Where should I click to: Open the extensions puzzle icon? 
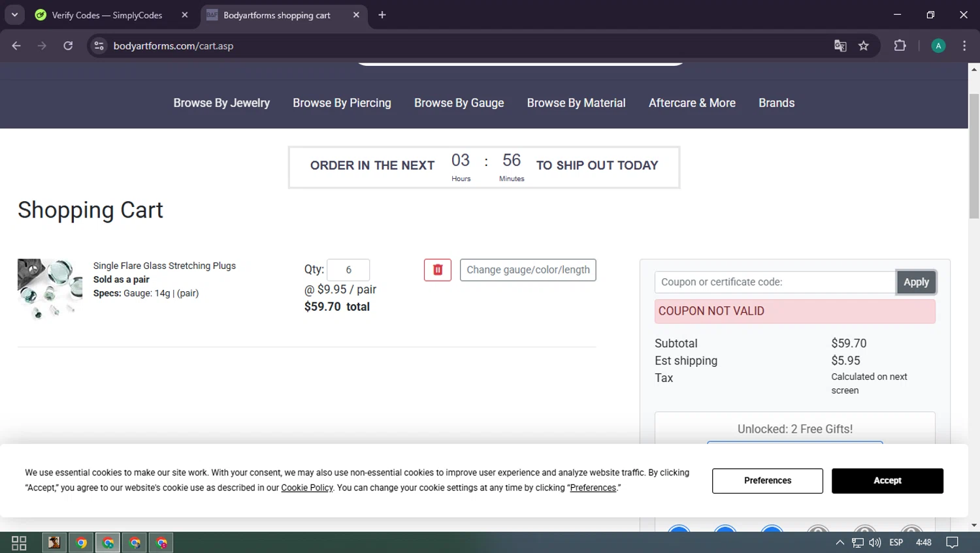(900, 46)
